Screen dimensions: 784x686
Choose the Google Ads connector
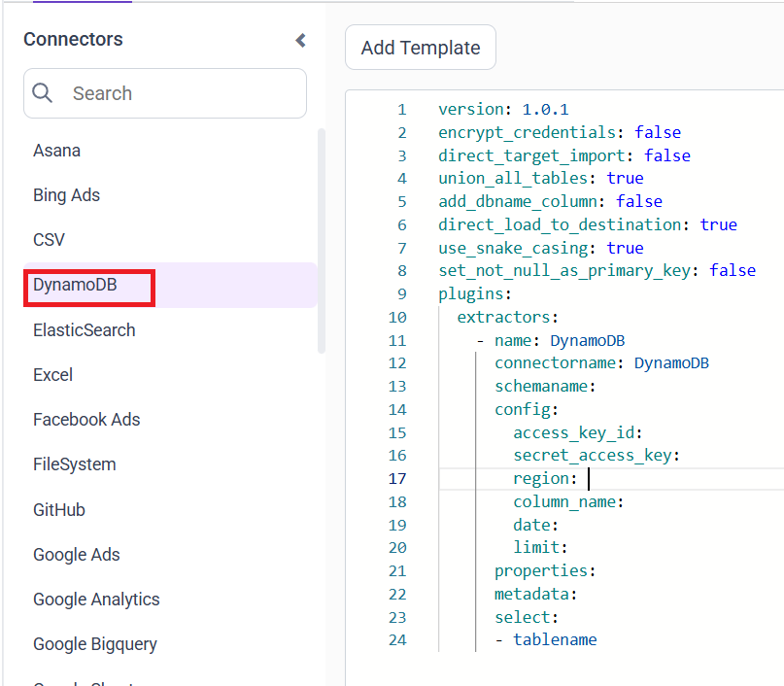click(x=76, y=554)
